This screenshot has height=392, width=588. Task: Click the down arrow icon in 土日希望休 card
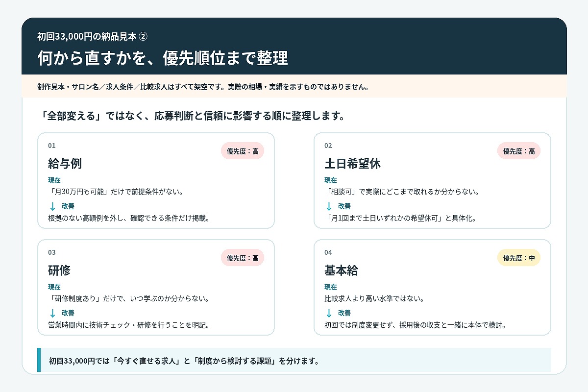(329, 206)
